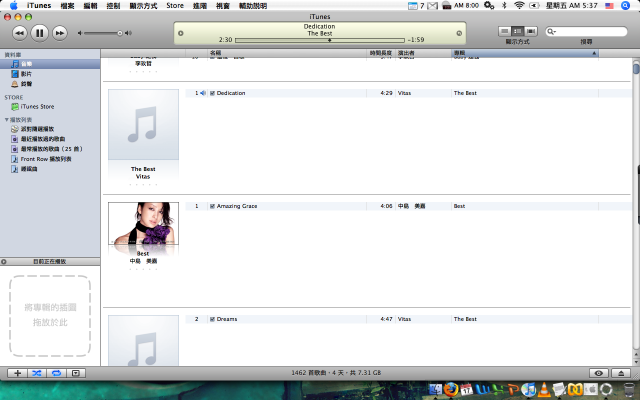Uncheck the Amazing Grace song checkbox
Viewport: 640px width, 400px height.
[212, 206]
